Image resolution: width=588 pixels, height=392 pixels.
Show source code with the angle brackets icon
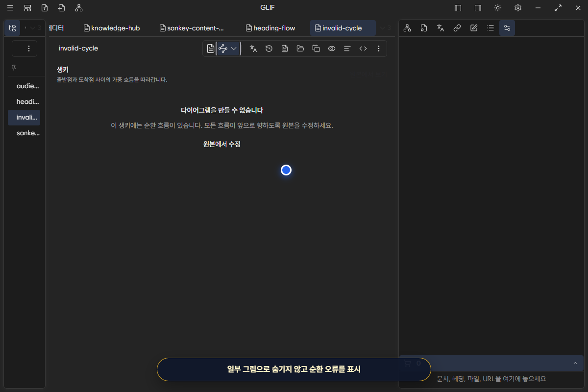click(x=363, y=49)
